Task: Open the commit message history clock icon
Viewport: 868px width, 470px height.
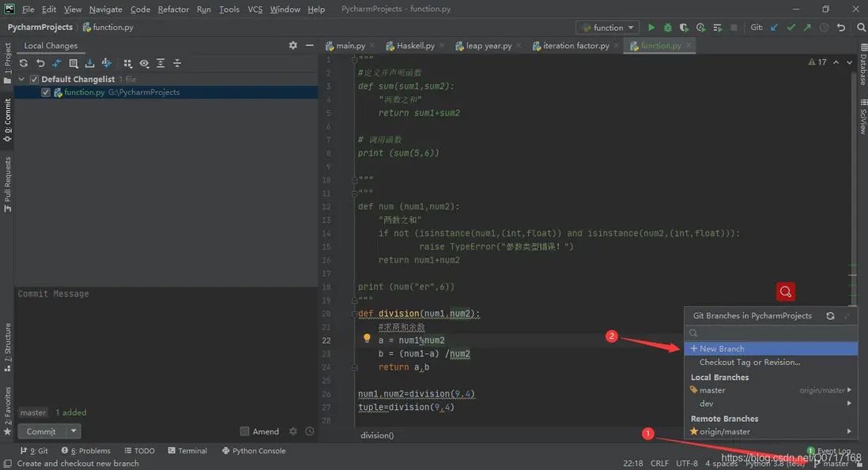Action: point(310,431)
